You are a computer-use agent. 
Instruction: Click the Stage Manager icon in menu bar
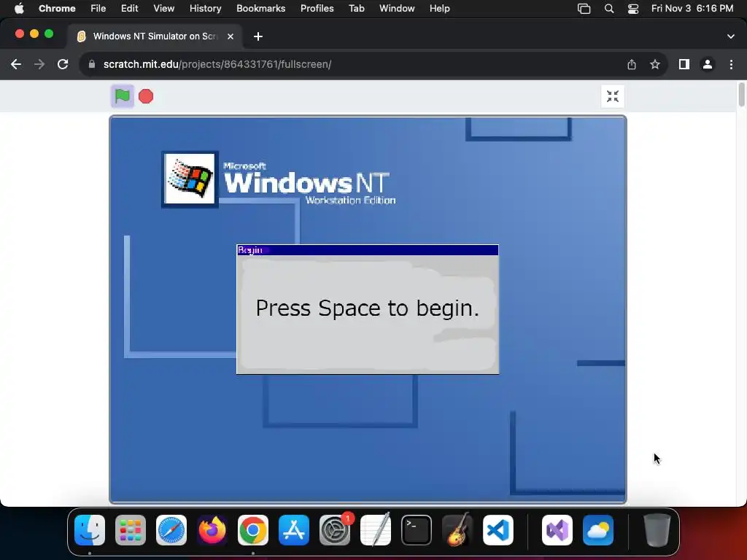[x=584, y=9]
